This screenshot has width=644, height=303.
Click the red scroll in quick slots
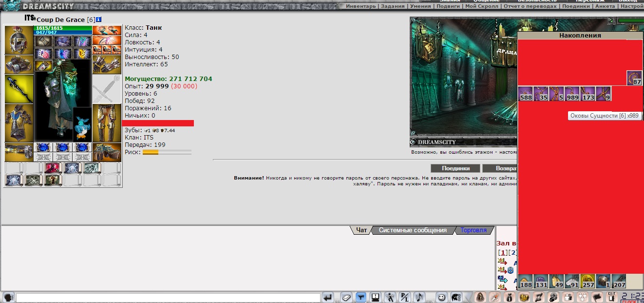click(x=53, y=168)
